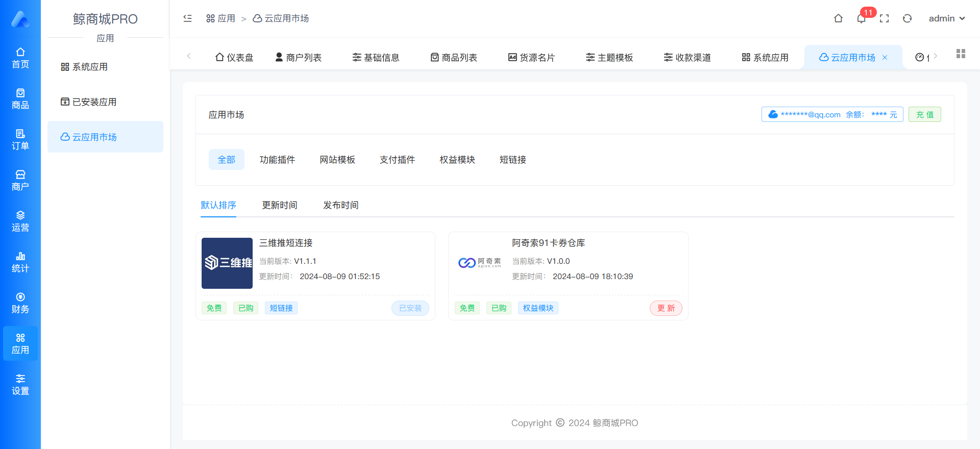Click the cloud account balance button

coord(832,114)
